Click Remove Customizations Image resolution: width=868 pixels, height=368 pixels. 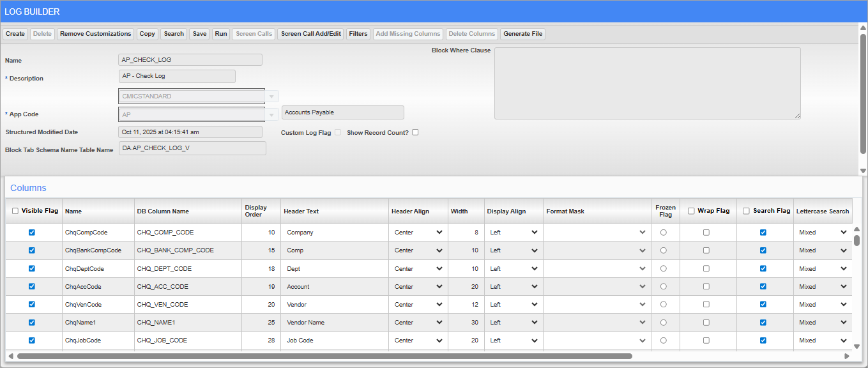click(95, 33)
